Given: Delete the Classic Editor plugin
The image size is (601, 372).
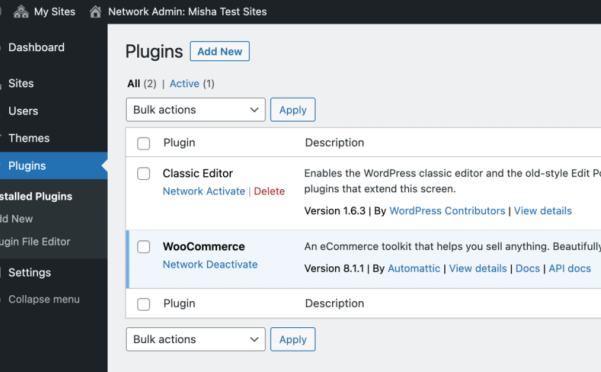Looking at the screenshot, I should point(269,191).
